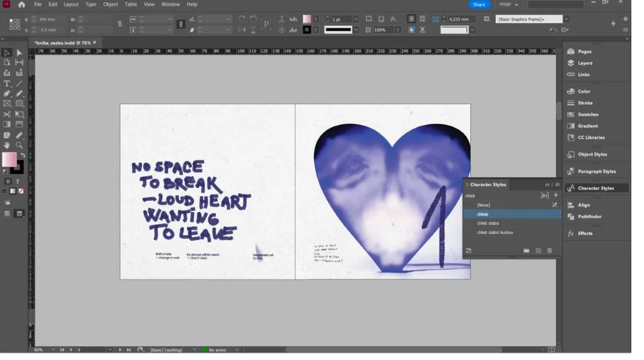Delete selected character style trash icon
This screenshot has width=644, height=360.
(x=549, y=251)
